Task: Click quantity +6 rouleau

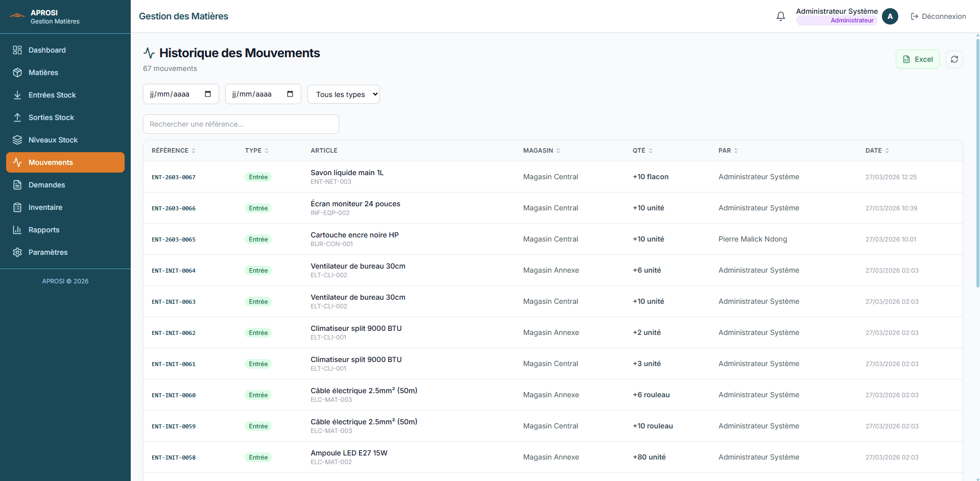Action: tap(651, 395)
